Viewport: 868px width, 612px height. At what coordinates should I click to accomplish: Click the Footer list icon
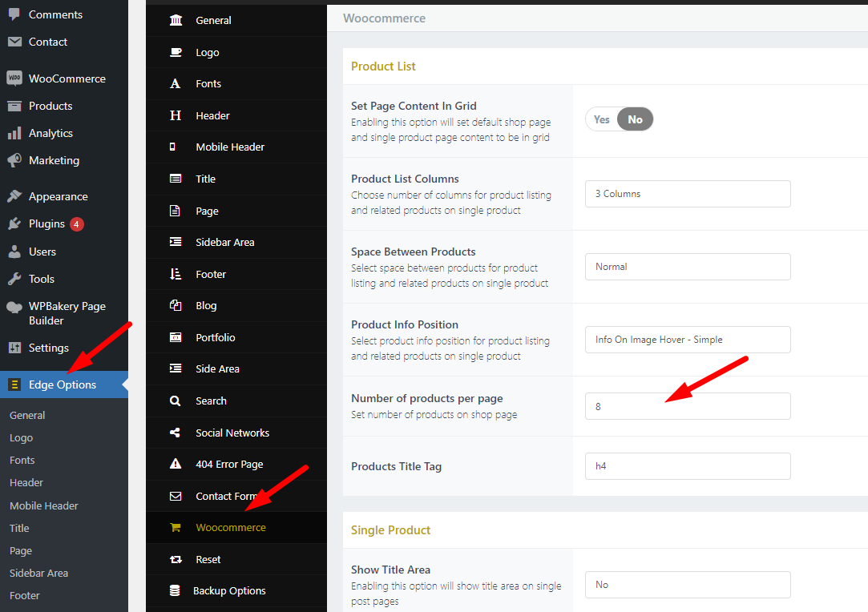pos(176,274)
